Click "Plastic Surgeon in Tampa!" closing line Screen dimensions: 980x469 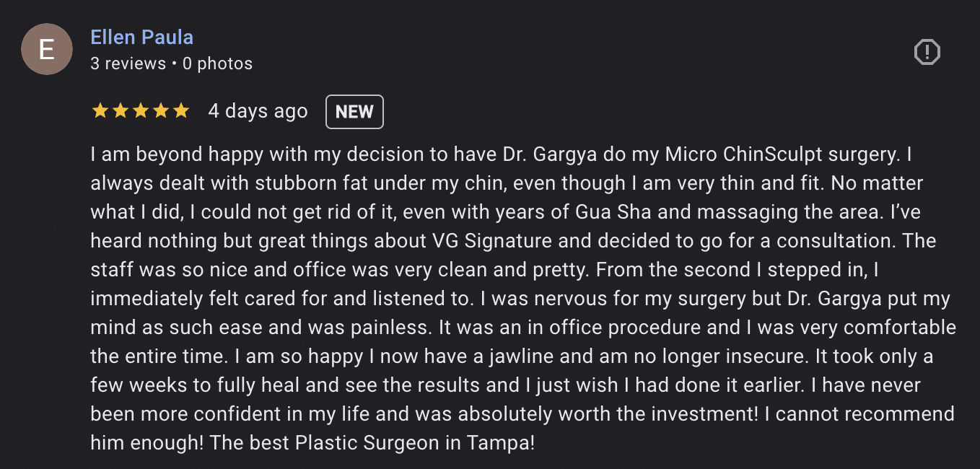tap(415, 442)
